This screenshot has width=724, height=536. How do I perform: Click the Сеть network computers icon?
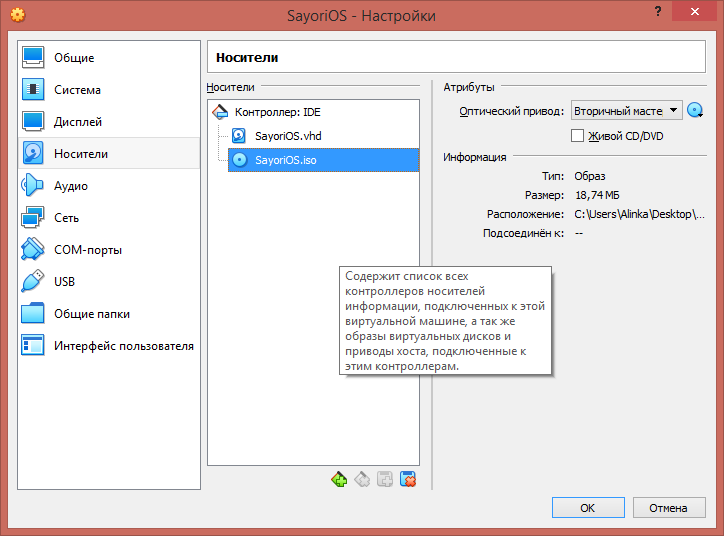[x=33, y=217]
